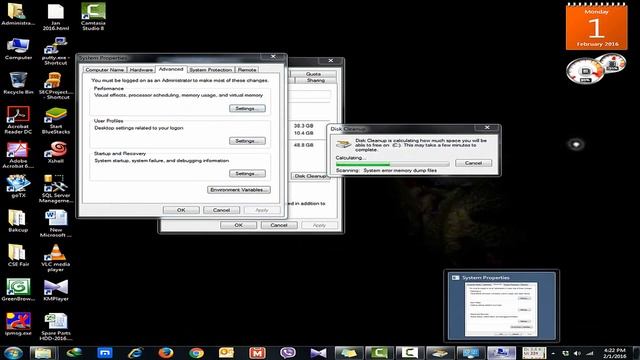
Task: Open the Spare Parts HDD-2016 spreadsheet icon
Action: (56, 327)
